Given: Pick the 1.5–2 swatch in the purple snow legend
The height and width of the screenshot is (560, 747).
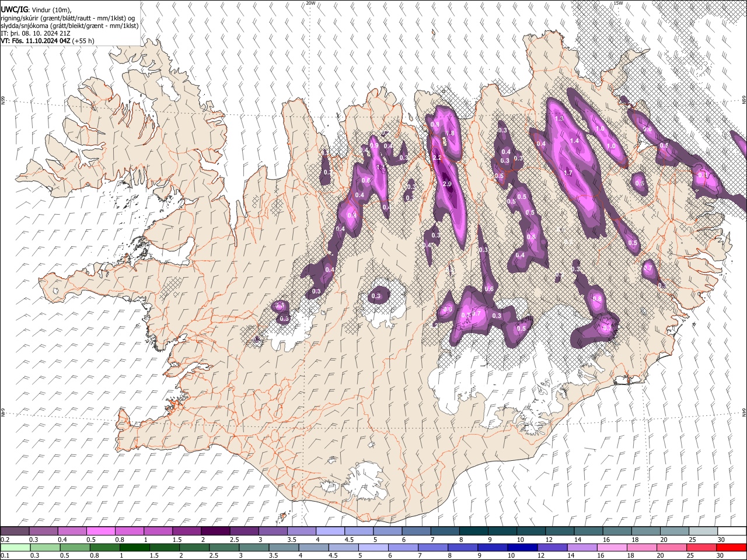Looking at the screenshot, I should coord(186,531).
